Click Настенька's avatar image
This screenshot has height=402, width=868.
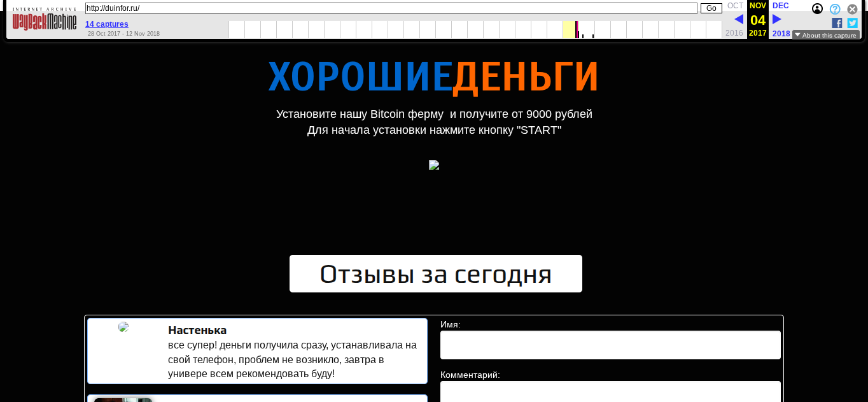pos(123,327)
